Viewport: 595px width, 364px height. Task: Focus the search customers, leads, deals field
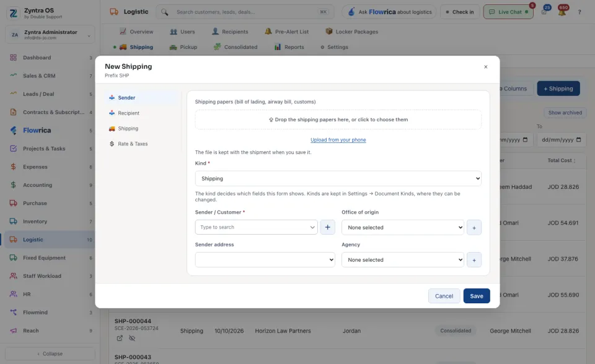(x=245, y=12)
